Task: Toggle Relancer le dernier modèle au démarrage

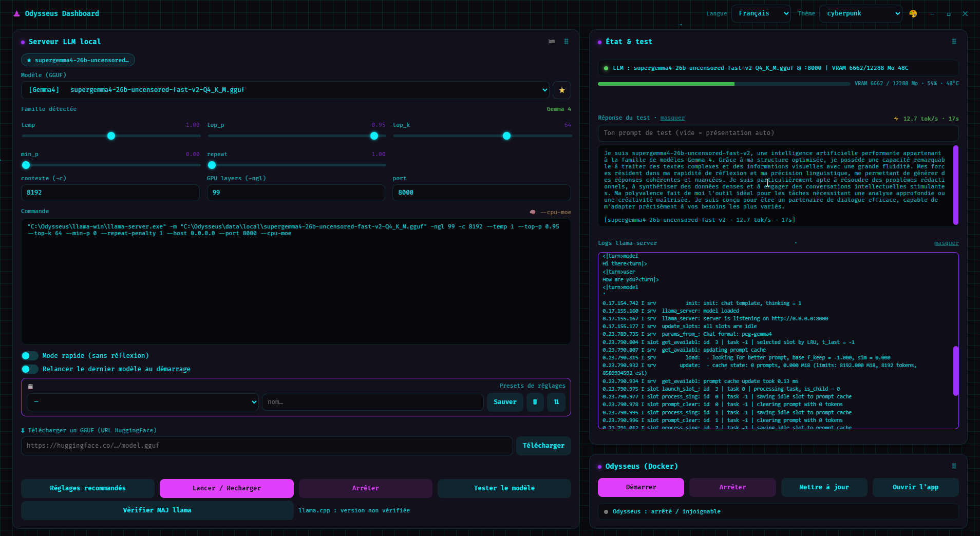Action: pyautogui.click(x=30, y=369)
